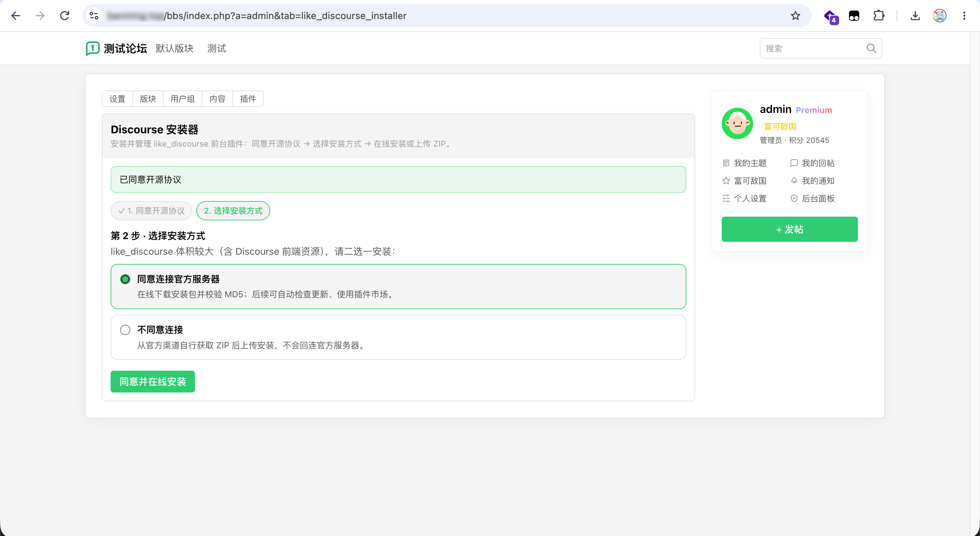Screen dimensions: 980x536
Task: Open the 版块 admin tab
Action: point(148,99)
